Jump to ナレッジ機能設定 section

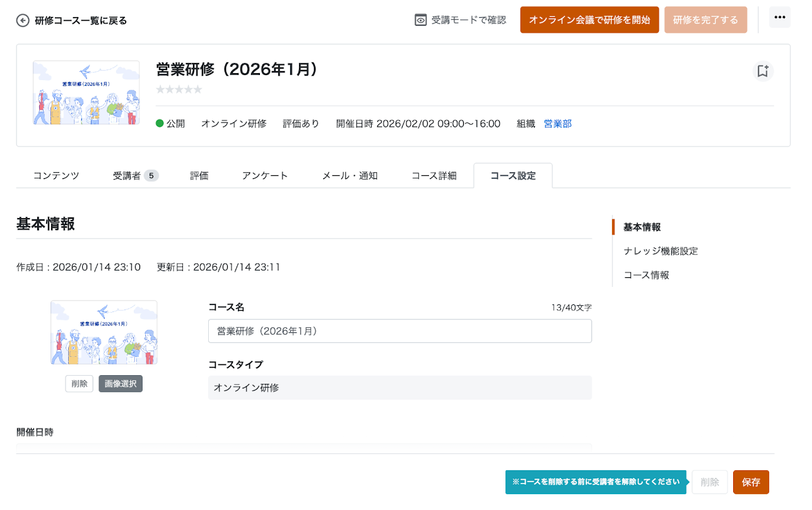click(661, 251)
